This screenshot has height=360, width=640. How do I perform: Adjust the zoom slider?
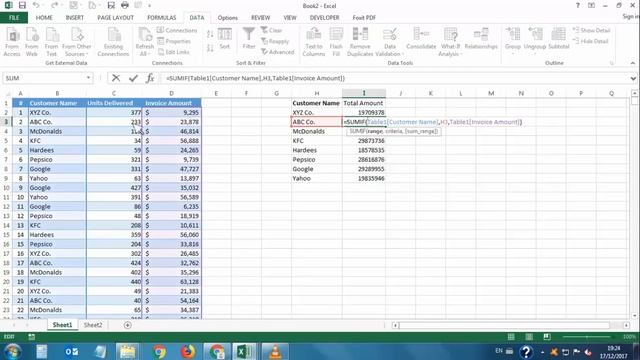coord(587,337)
